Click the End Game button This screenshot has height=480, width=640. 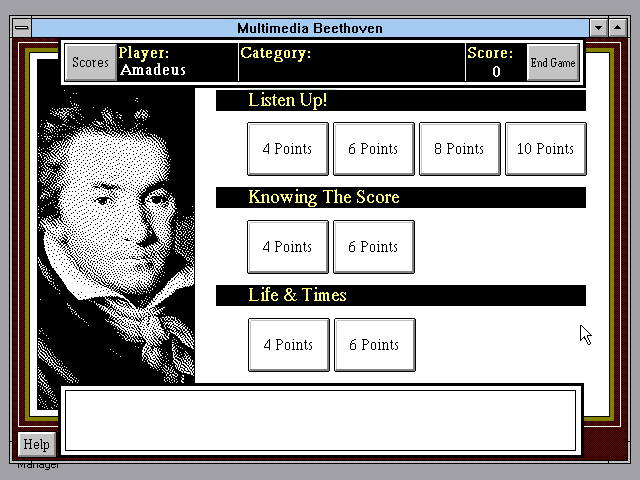[x=553, y=62]
